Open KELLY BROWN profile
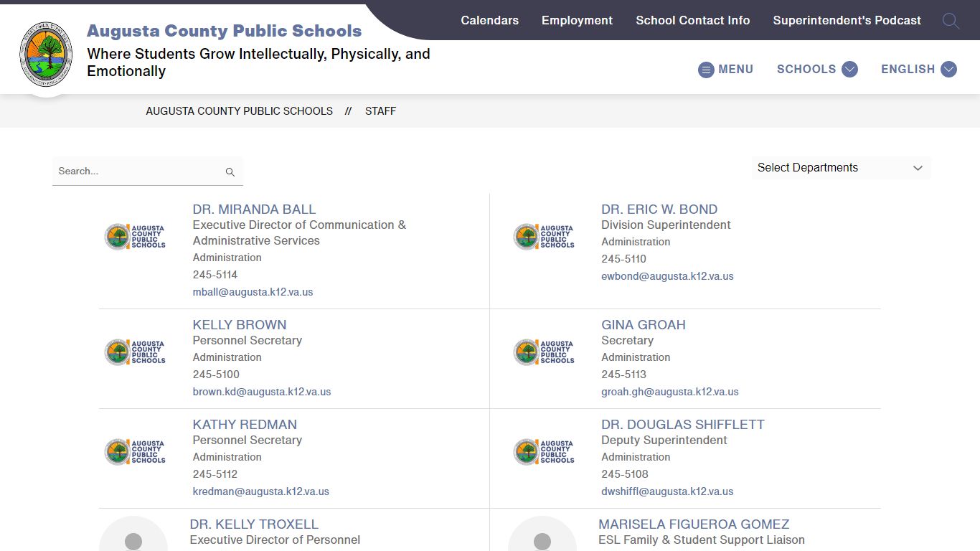Image resolution: width=980 pixels, height=551 pixels. point(240,325)
